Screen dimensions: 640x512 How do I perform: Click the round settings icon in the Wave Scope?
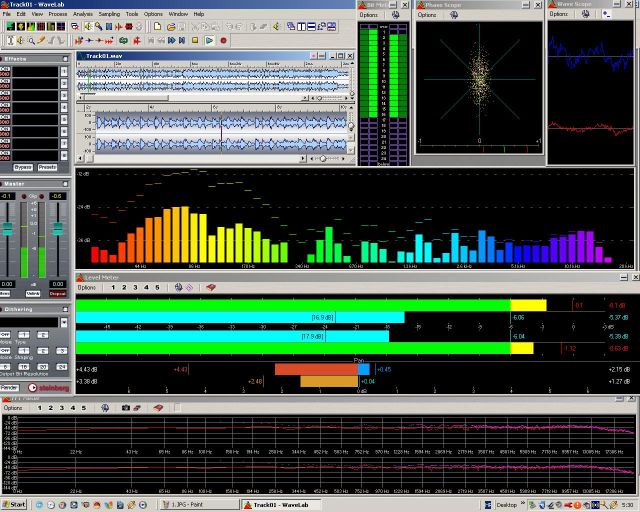point(586,14)
